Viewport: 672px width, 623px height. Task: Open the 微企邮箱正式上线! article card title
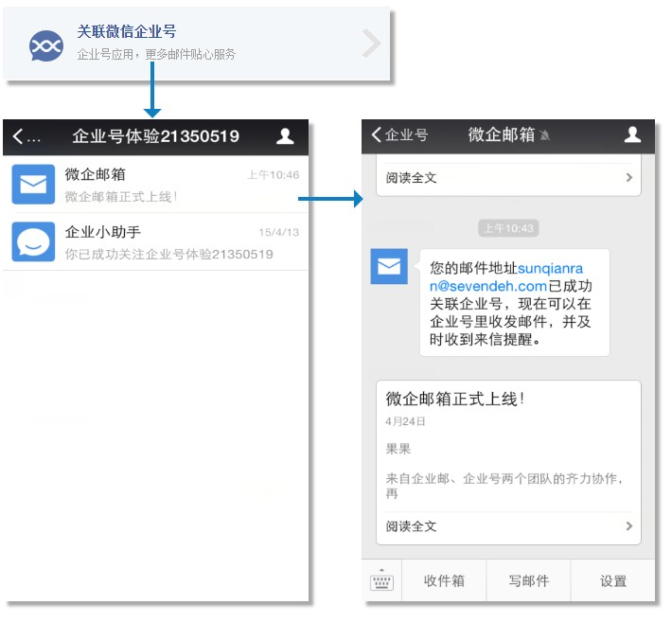click(454, 400)
